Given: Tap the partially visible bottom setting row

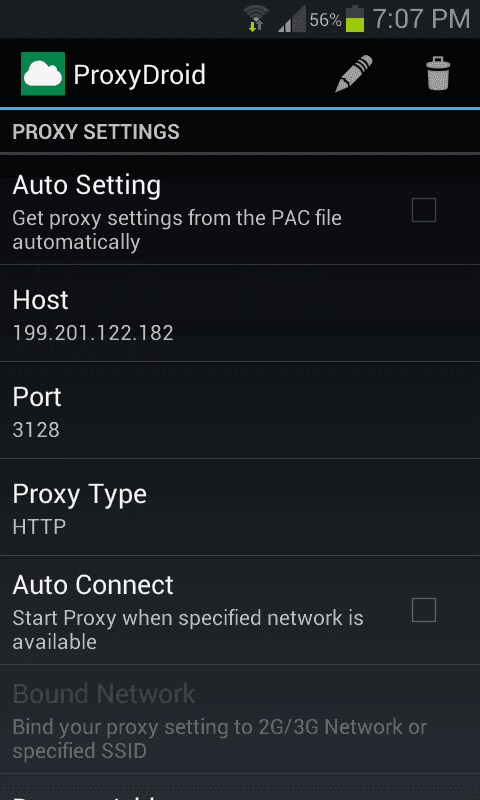Looking at the screenshot, I should tap(240, 787).
